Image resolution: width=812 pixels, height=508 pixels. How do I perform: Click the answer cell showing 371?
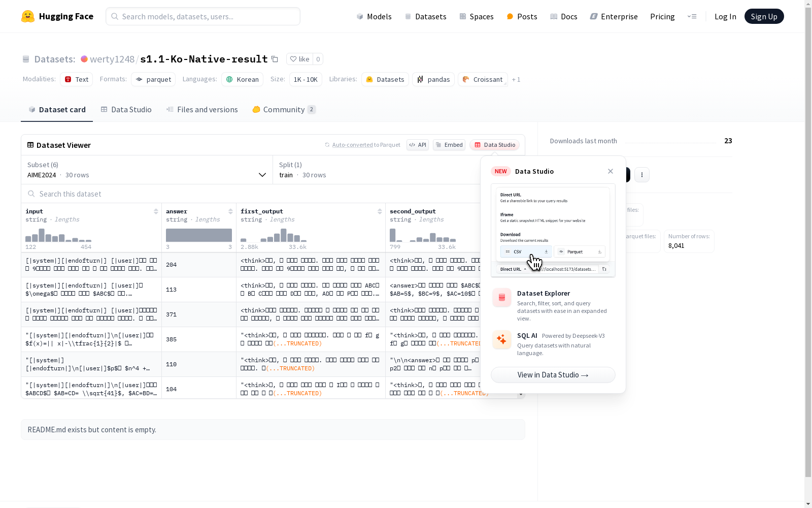point(199,314)
